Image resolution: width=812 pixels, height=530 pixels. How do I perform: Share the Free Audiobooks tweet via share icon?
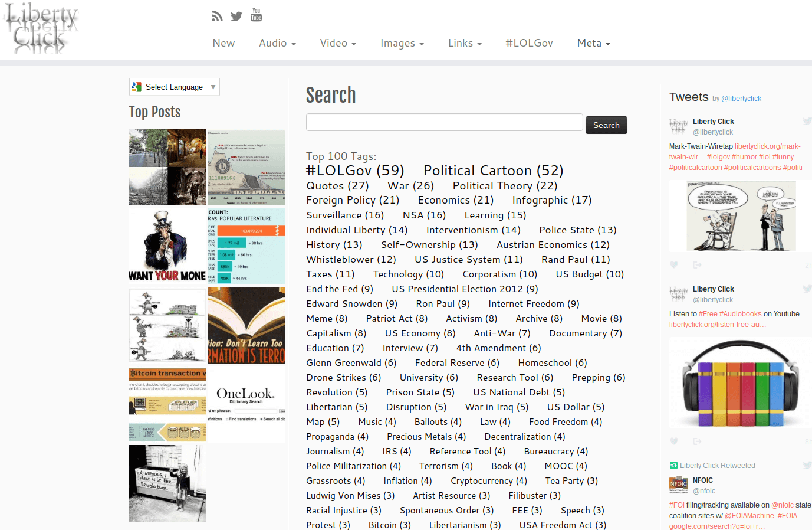click(x=697, y=441)
